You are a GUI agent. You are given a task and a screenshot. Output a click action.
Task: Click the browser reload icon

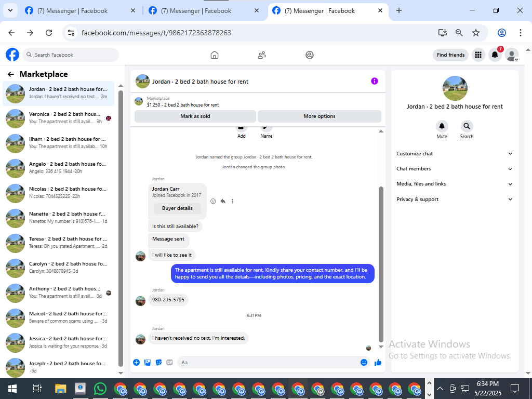[49, 33]
